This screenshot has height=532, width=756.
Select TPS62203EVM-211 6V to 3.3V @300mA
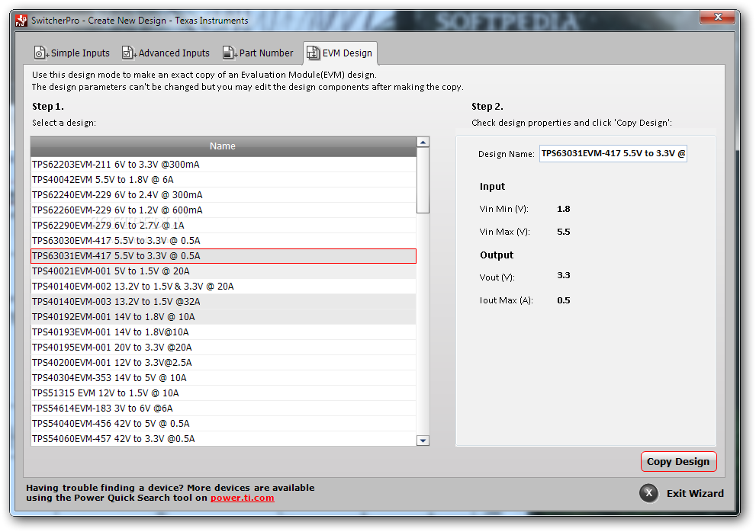coord(224,165)
